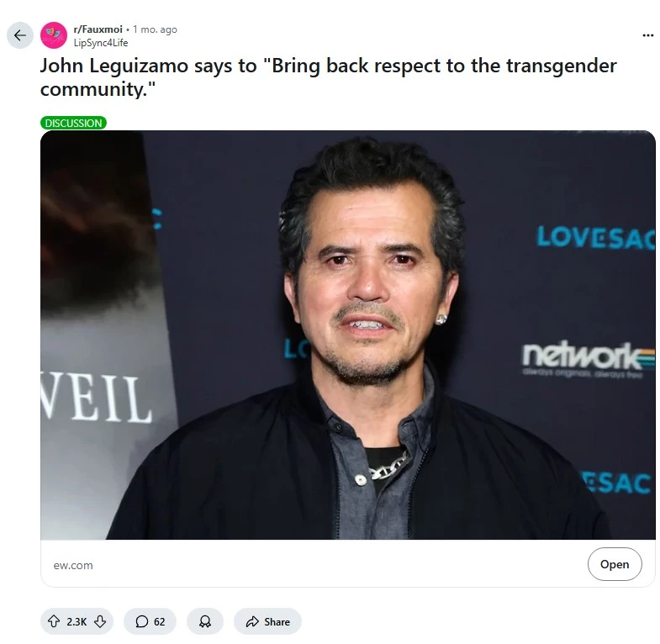This screenshot has width=660, height=644.
Task: Filter by the DISCUSSION flair tag
Action: click(x=73, y=123)
